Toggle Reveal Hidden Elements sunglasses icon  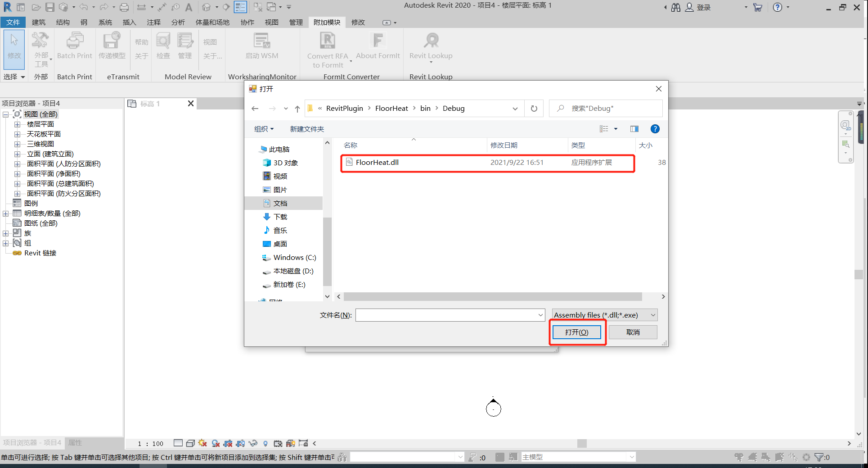253,443
